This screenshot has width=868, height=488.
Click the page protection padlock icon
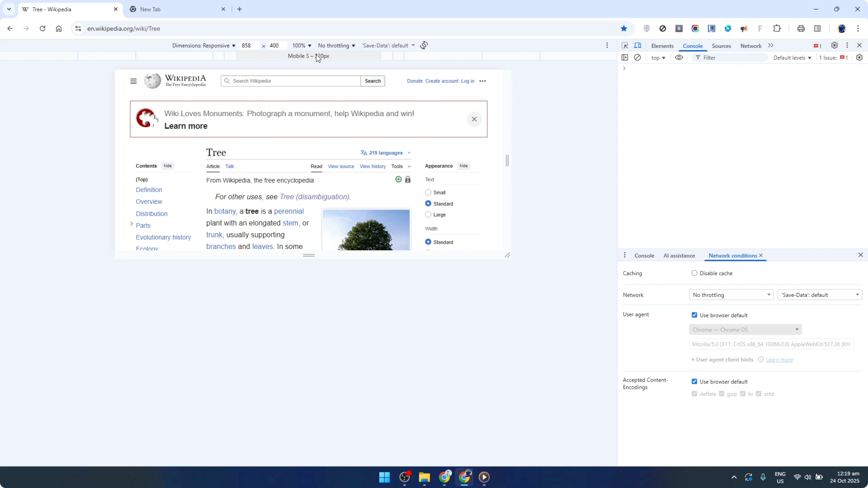408,179
